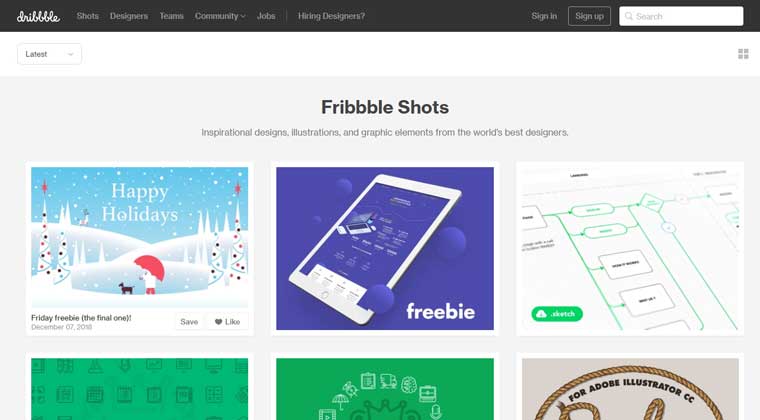Open the Shots nav item

[x=88, y=16]
